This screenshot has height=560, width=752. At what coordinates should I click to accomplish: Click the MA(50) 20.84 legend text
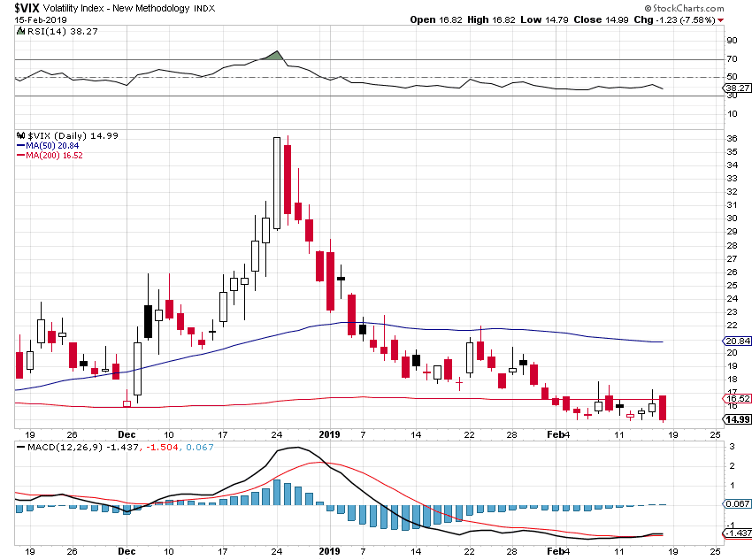coord(52,146)
